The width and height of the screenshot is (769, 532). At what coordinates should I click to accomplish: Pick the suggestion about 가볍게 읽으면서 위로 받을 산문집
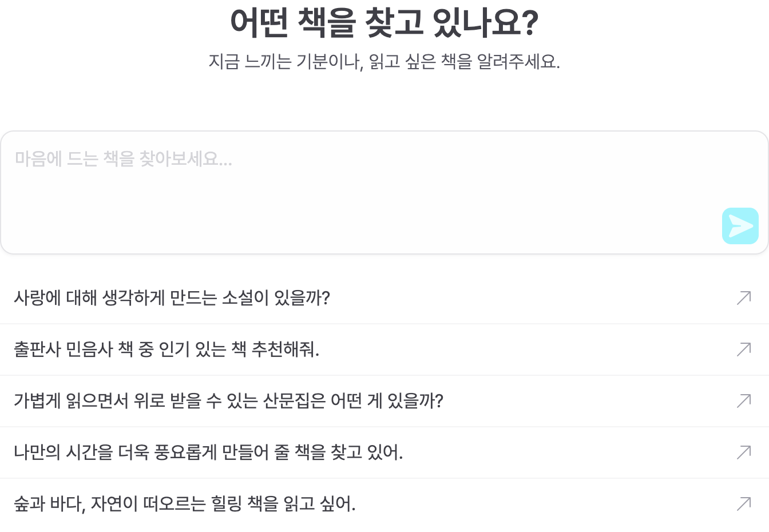pyautogui.click(x=228, y=401)
